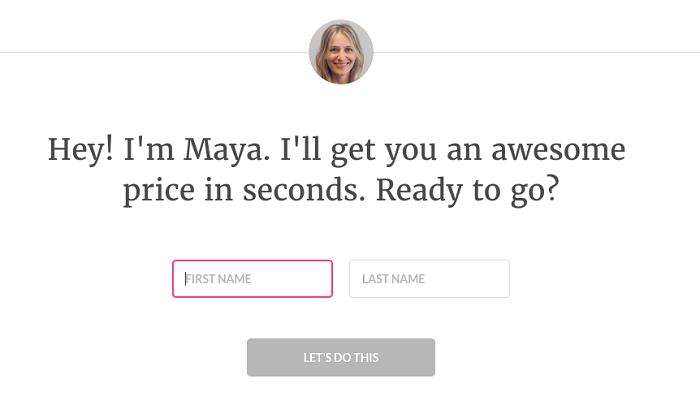Tap the smiling woman's portrait
This screenshot has width=700, height=409.
coord(341,52)
